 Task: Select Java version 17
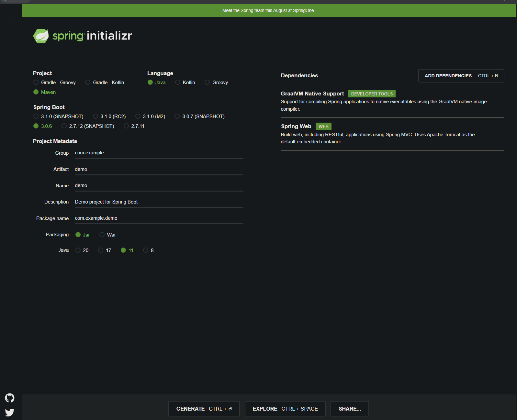point(105,250)
